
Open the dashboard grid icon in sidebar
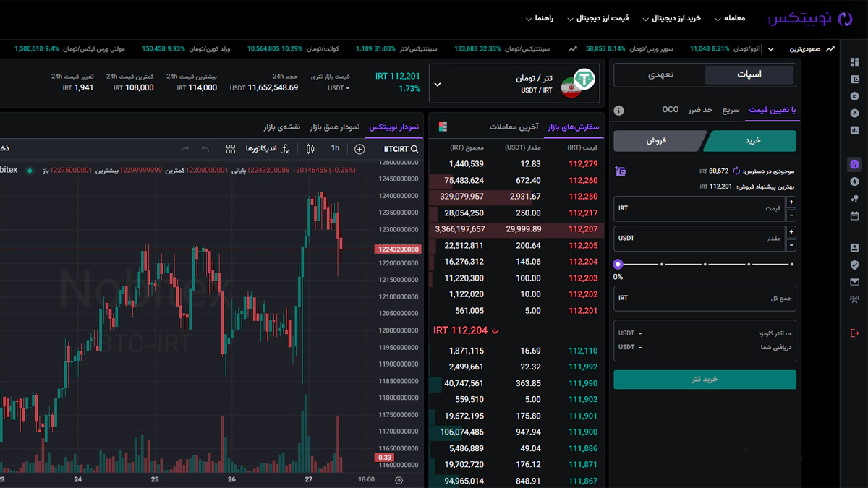pos(854,62)
